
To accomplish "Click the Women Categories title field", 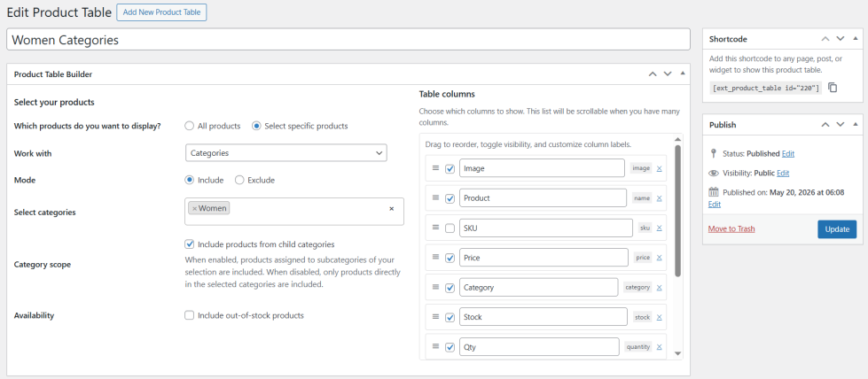I will (348, 40).
